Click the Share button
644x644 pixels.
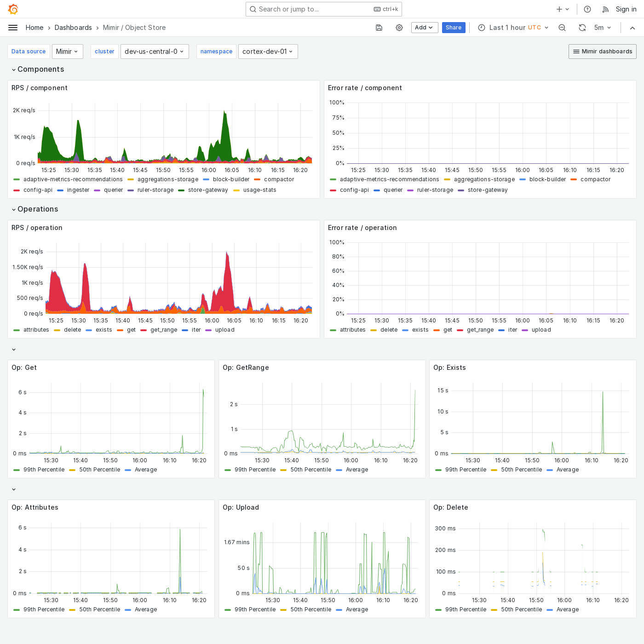point(454,28)
